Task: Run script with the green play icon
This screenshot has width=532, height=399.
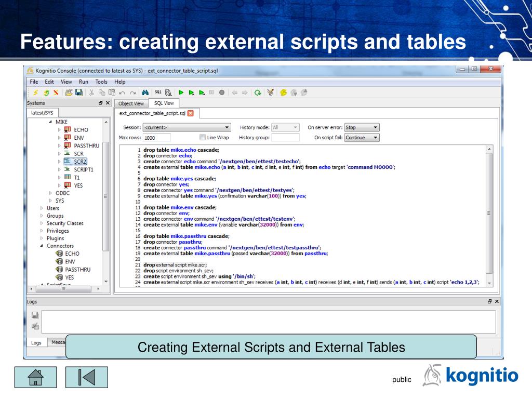Action: pyautogui.click(x=181, y=92)
